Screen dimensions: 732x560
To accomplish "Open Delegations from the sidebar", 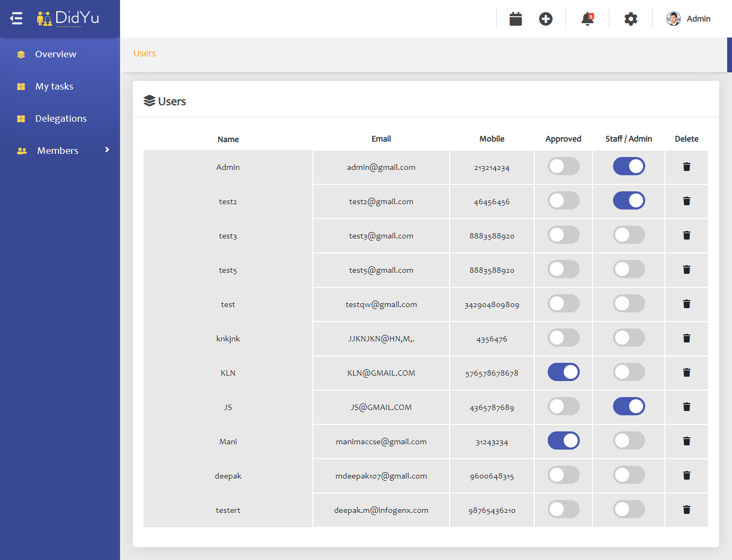I will pyautogui.click(x=61, y=118).
